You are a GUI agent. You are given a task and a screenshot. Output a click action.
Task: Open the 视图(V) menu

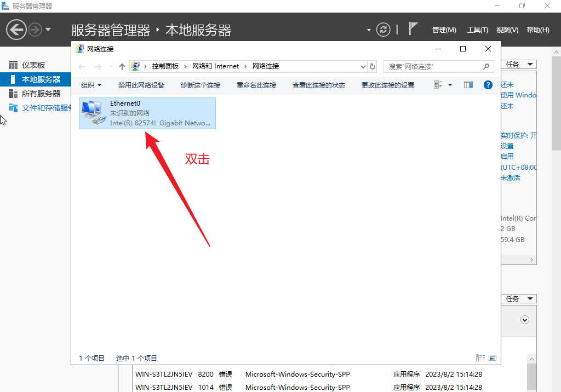(x=507, y=30)
